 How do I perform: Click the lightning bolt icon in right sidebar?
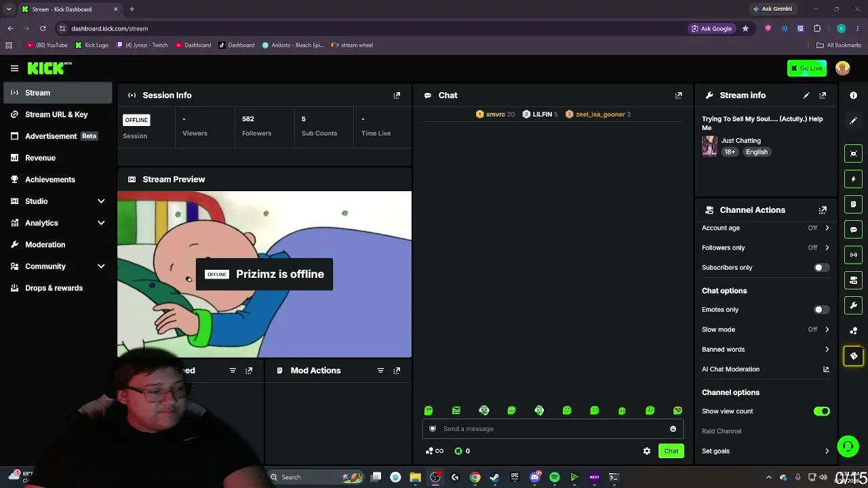click(853, 179)
